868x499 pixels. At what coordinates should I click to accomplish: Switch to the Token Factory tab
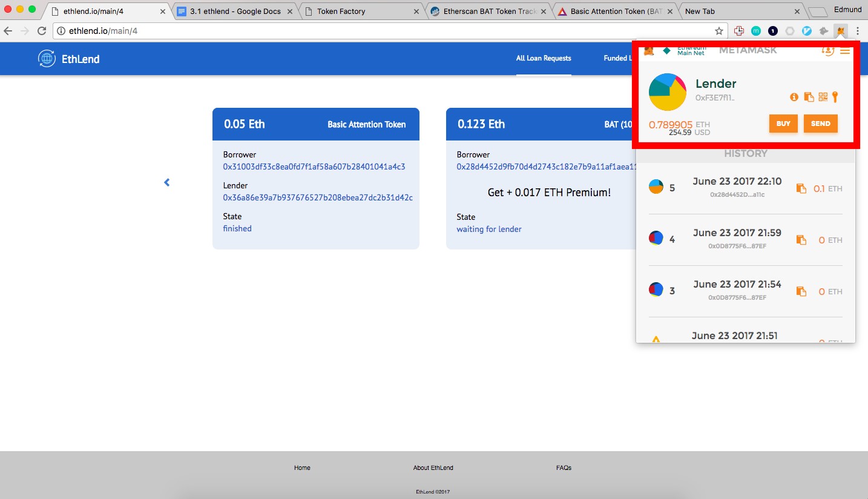(x=362, y=11)
